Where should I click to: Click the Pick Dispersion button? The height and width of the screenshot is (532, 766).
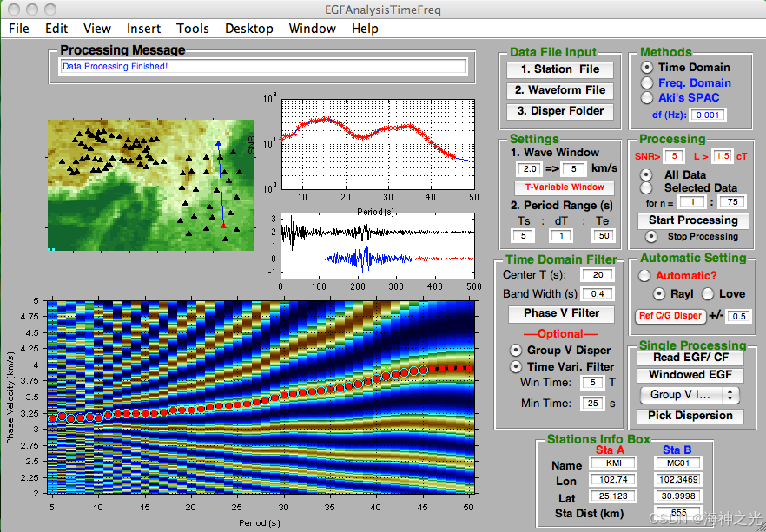tap(690, 416)
